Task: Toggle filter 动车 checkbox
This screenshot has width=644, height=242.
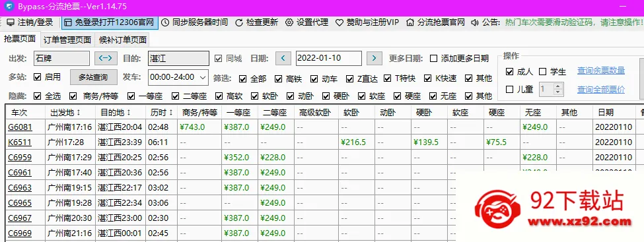Action: pyautogui.click(x=314, y=78)
